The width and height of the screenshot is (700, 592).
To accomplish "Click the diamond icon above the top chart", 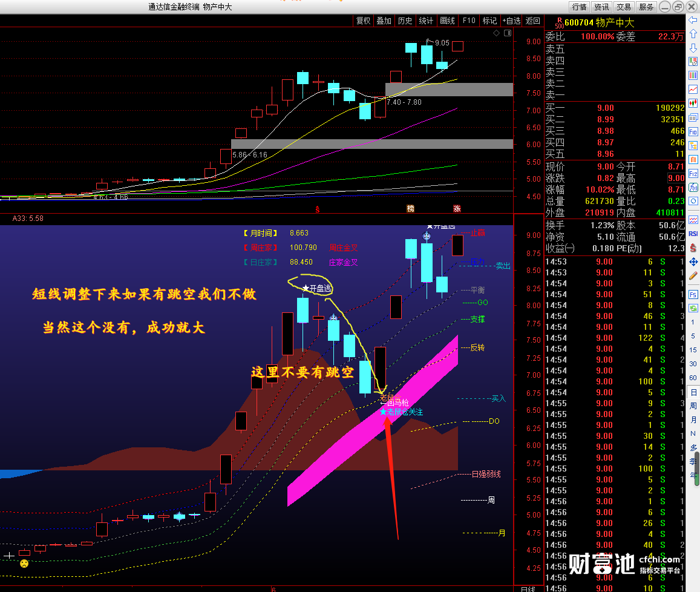I will (x=497, y=33).
